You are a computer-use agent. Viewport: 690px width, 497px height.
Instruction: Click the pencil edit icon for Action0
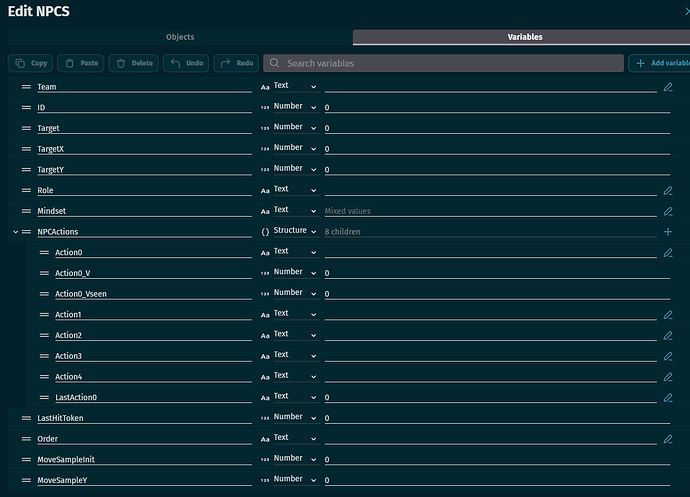[x=668, y=253]
